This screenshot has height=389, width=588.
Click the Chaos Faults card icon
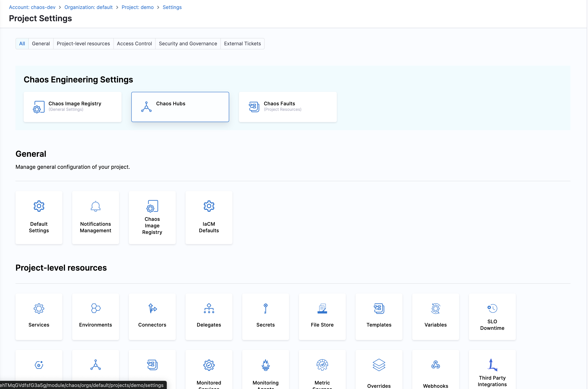tap(254, 107)
